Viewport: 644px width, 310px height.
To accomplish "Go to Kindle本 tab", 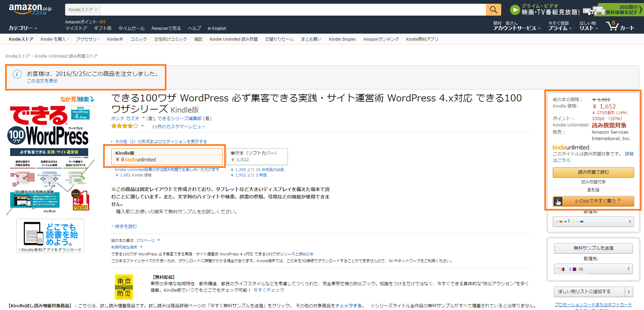I will 115,39.
